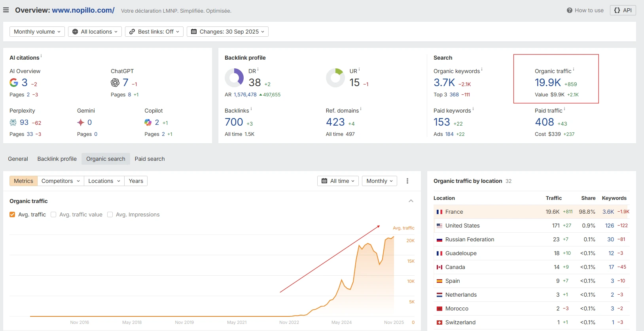This screenshot has width=644, height=331.
Task: Enable the Avg. traffic value checkbox
Action: pos(53,214)
